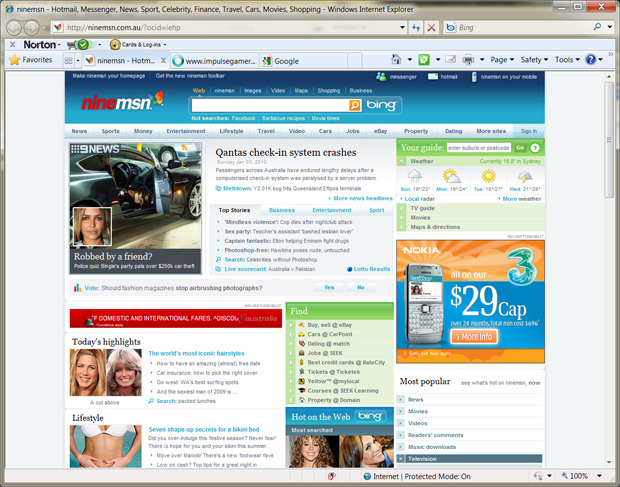Viewport: 620px width, 487px height.
Task: Click More news headlines link
Action: 363,198
